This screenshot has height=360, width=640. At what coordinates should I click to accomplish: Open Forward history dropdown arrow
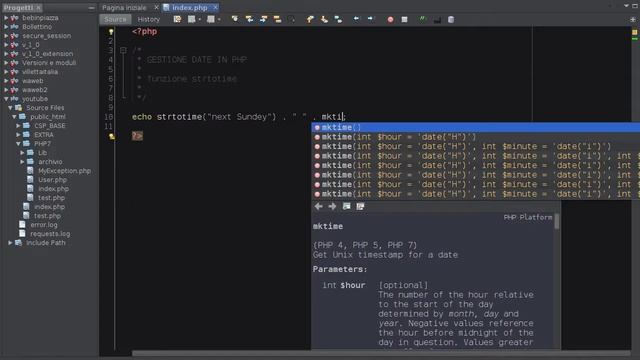click(219, 19)
